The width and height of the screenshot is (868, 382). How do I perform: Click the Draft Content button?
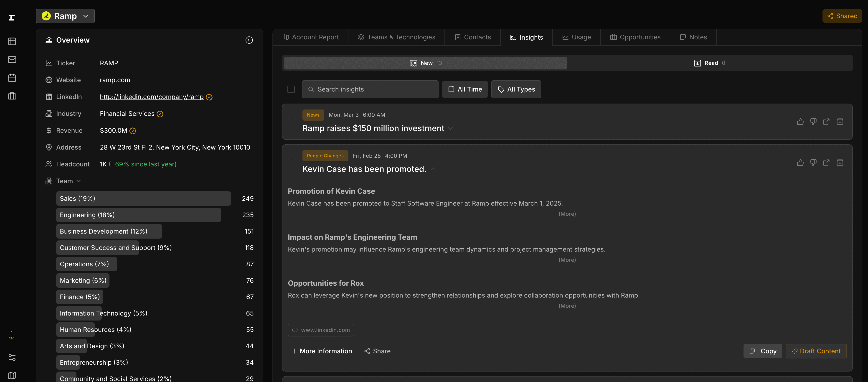point(816,351)
